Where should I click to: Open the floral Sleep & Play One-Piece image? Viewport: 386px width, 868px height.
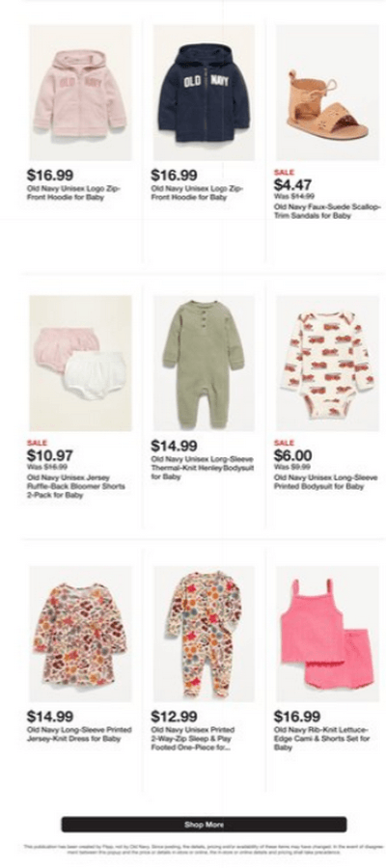[204, 634]
